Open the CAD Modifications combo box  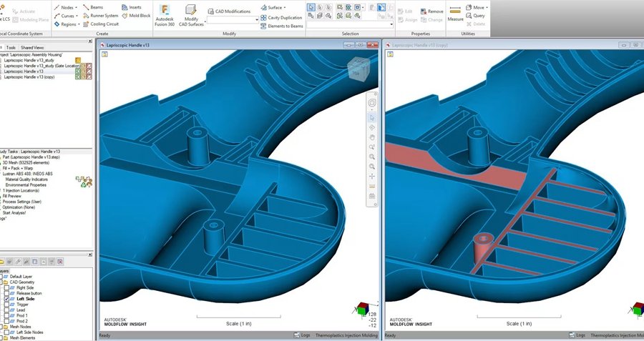233,19
